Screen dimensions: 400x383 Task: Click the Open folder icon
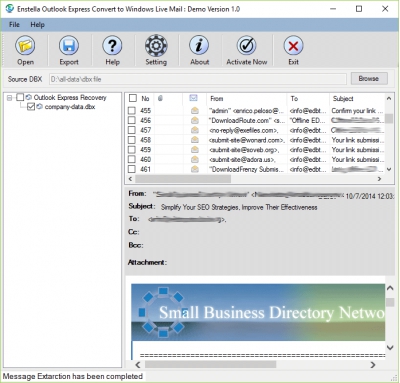click(25, 46)
